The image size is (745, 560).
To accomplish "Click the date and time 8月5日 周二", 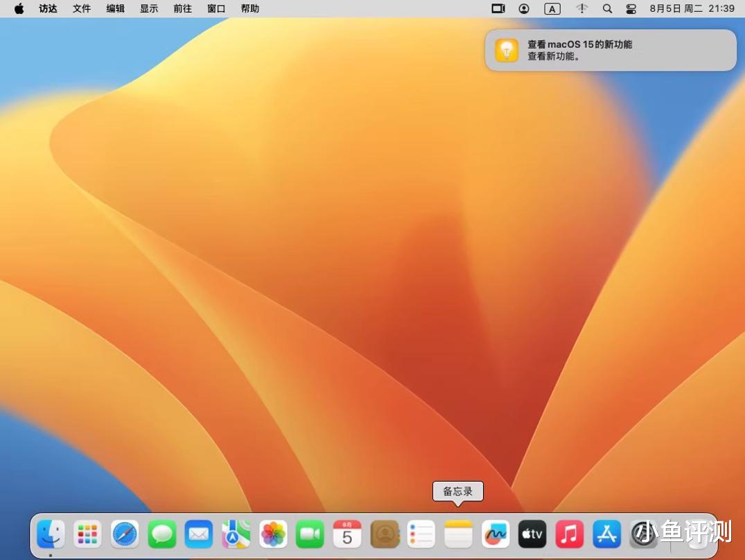I will point(675,9).
